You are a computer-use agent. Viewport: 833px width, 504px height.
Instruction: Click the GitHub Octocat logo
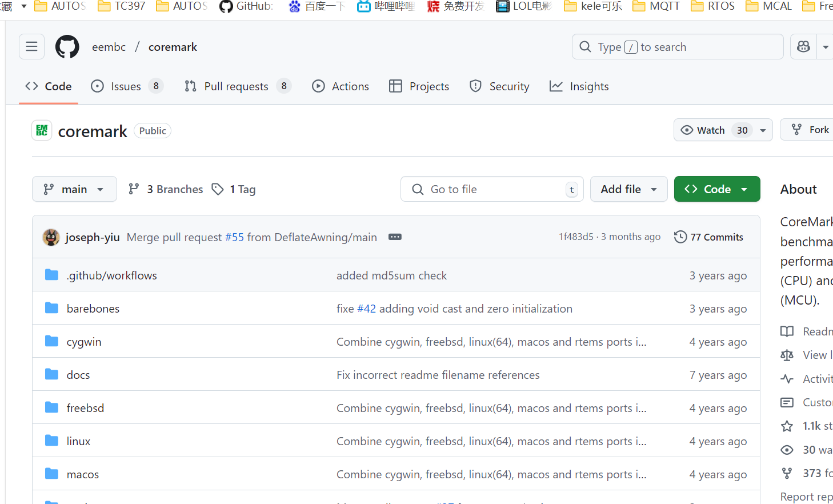(67, 47)
